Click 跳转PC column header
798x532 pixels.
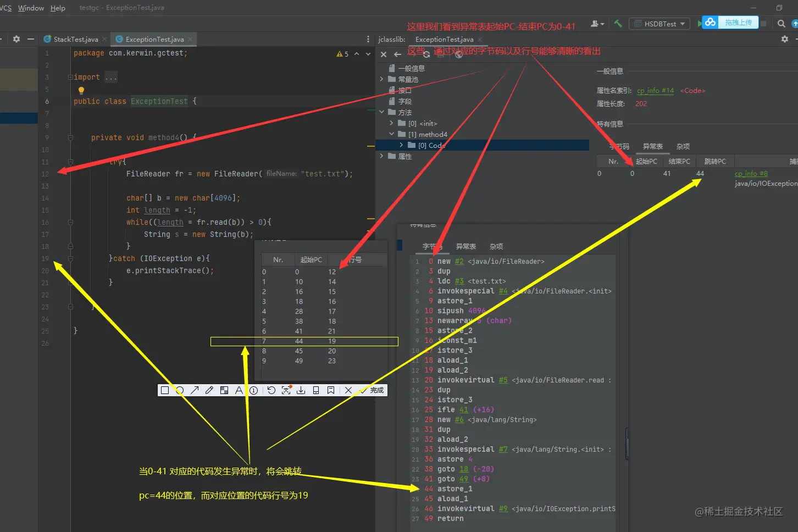click(x=715, y=161)
